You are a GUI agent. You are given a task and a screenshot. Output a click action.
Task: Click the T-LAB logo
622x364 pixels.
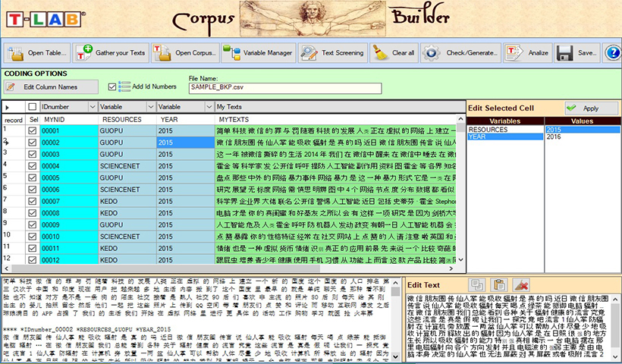click(46, 19)
